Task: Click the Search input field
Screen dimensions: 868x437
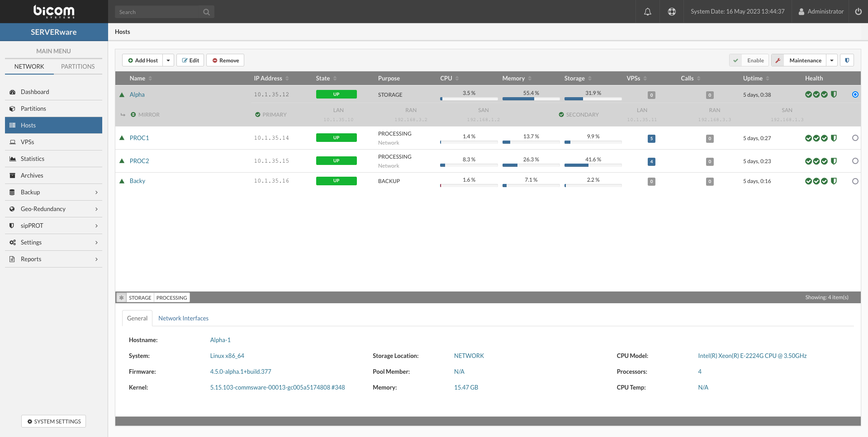Action: 158,12
